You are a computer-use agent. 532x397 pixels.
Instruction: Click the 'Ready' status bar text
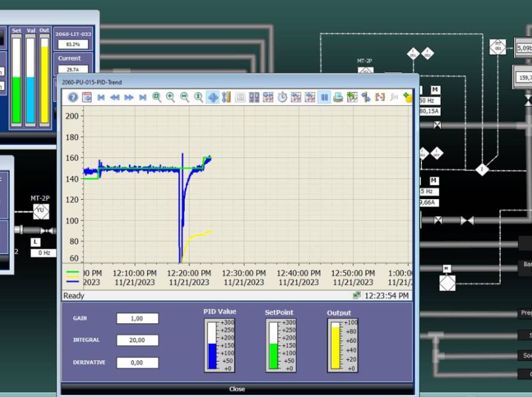[74, 295]
